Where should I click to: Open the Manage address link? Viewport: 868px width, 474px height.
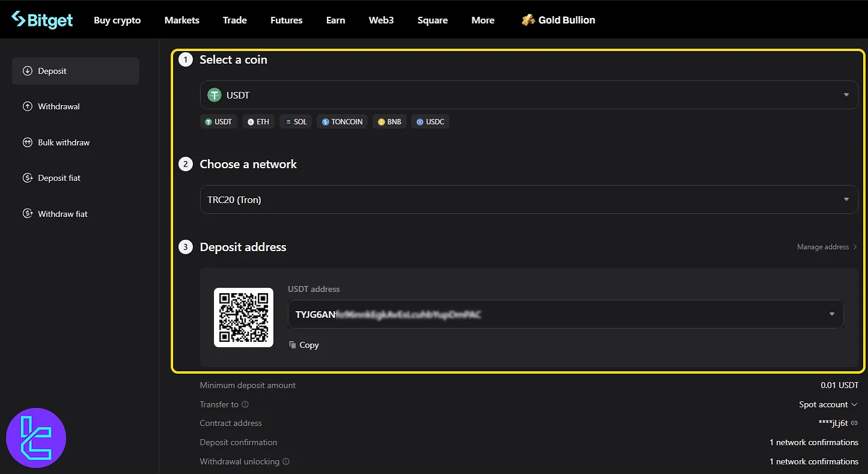coord(827,247)
